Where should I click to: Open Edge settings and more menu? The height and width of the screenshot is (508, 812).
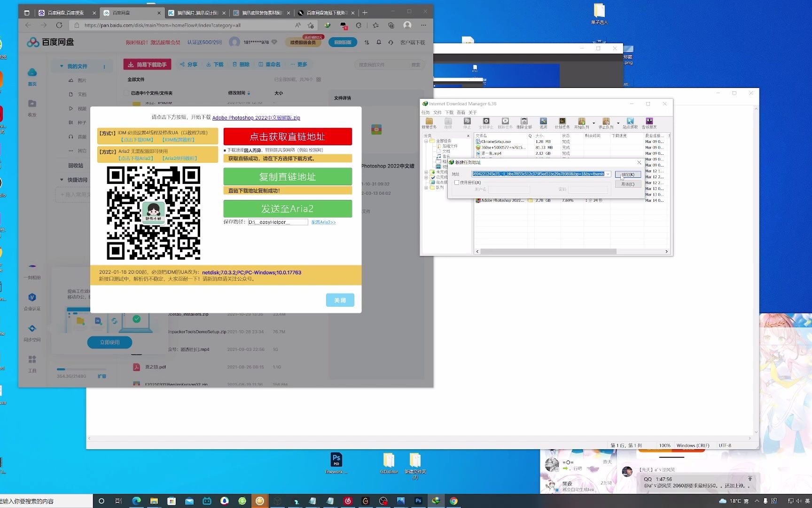[x=424, y=25]
